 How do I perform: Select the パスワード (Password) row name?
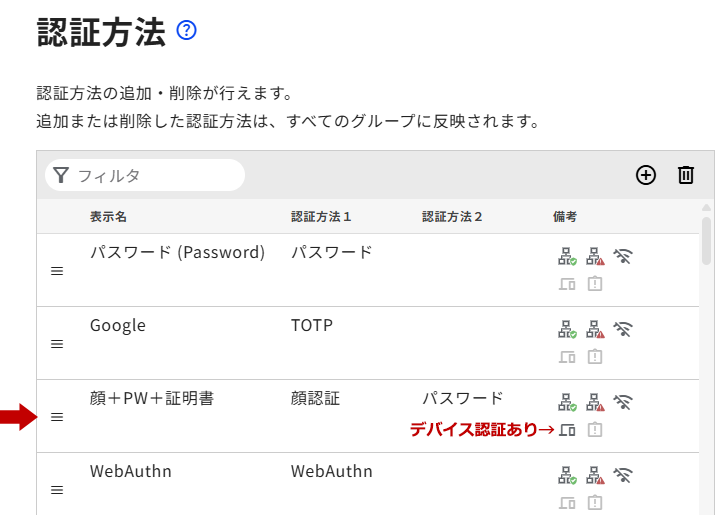pyautogui.click(x=177, y=253)
